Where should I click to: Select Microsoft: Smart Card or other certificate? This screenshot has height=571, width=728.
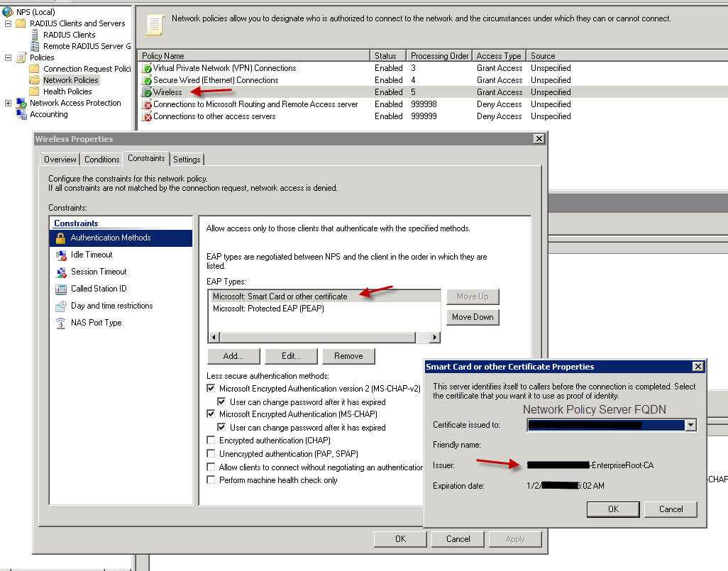coord(324,296)
